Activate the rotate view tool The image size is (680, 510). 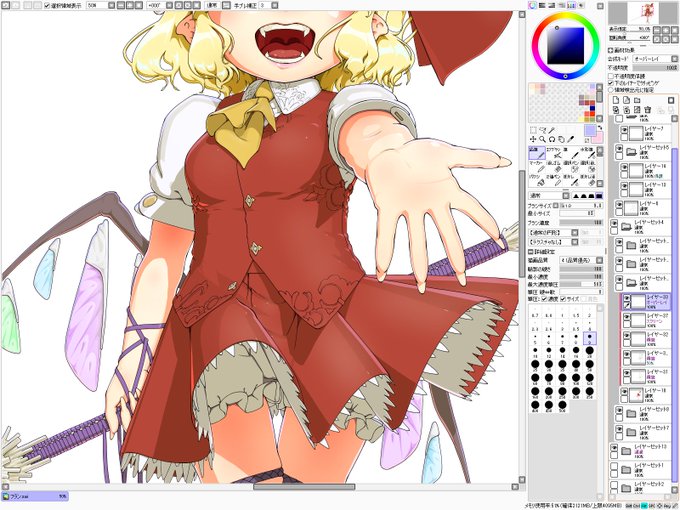click(x=552, y=139)
